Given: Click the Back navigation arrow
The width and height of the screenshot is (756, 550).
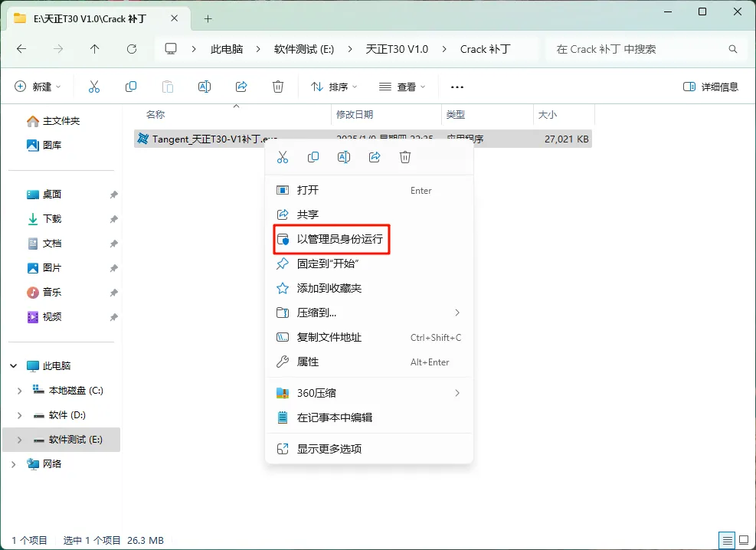Looking at the screenshot, I should pyautogui.click(x=21, y=49).
